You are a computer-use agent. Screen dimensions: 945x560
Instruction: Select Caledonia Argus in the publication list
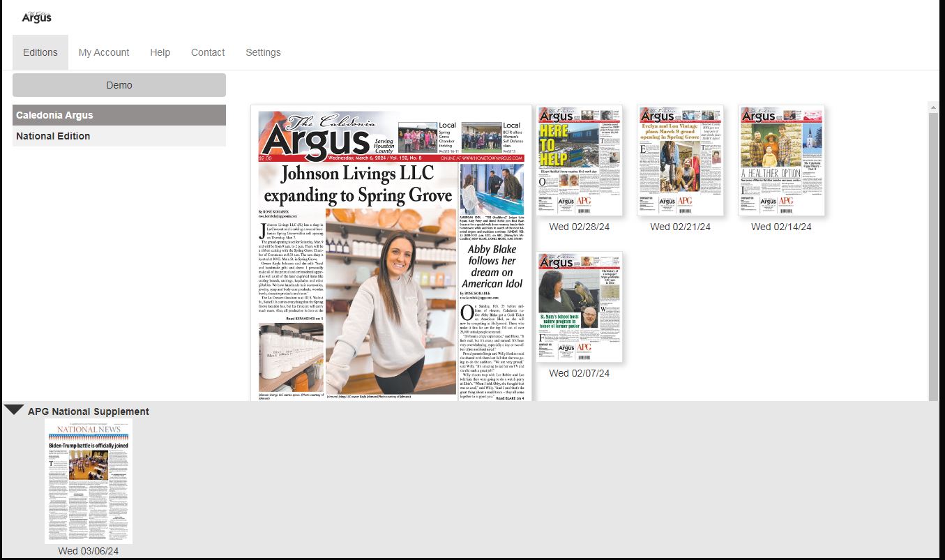tap(119, 115)
